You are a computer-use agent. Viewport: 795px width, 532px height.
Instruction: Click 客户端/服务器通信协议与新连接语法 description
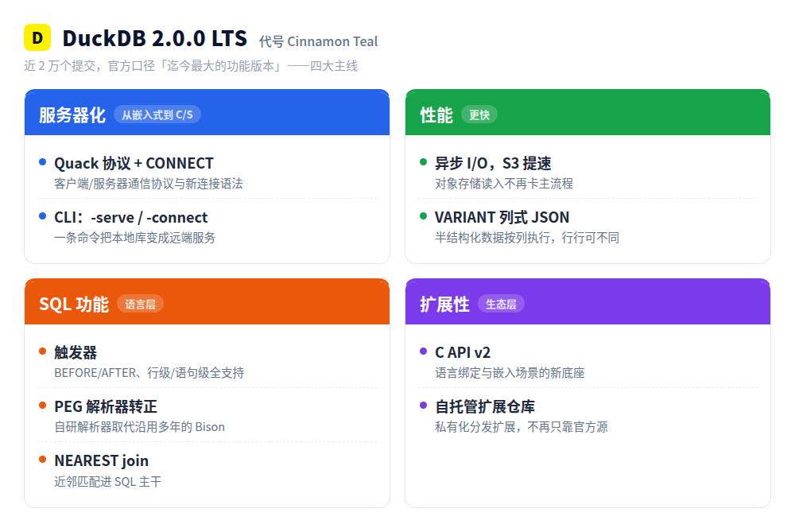149,184
